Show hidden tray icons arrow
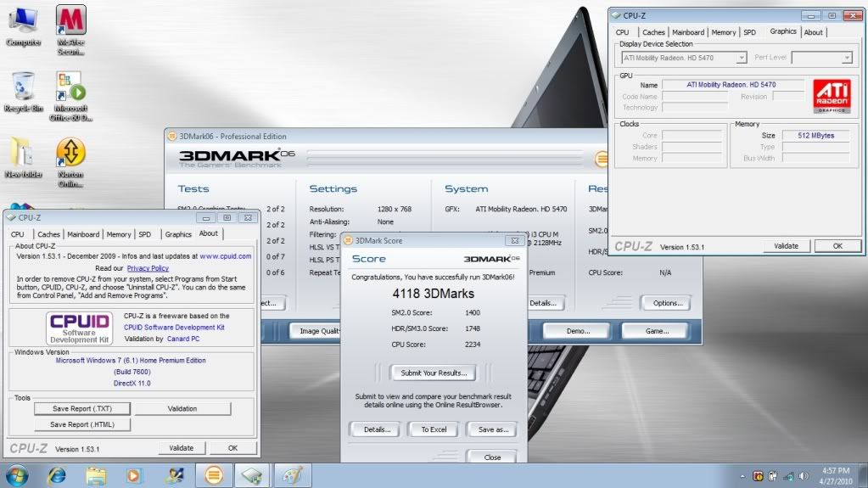The width and height of the screenshot is (868, 488). coord(742,476)
